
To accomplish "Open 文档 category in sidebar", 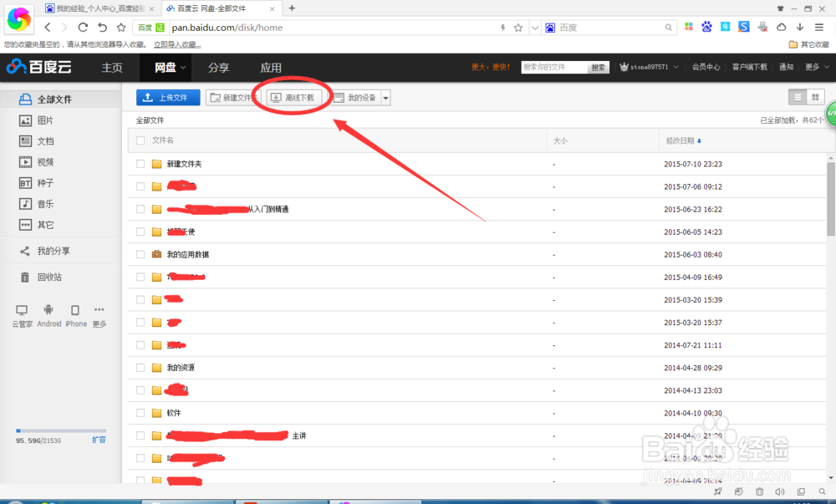I will pos(36,141).
